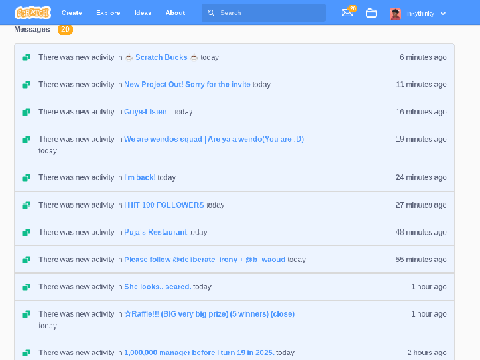Open the messages envelope icon
This screenshot has width=480, height=360.
347,13
